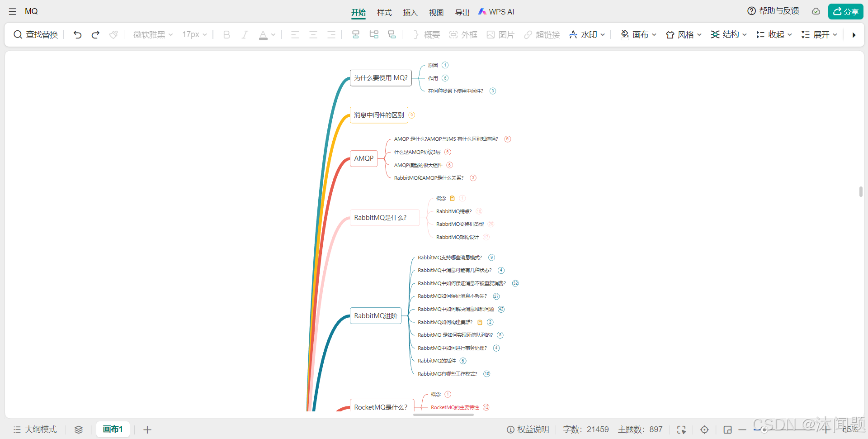Align text right icon
This screenshot has width=868, height=439.
point(331,35)
